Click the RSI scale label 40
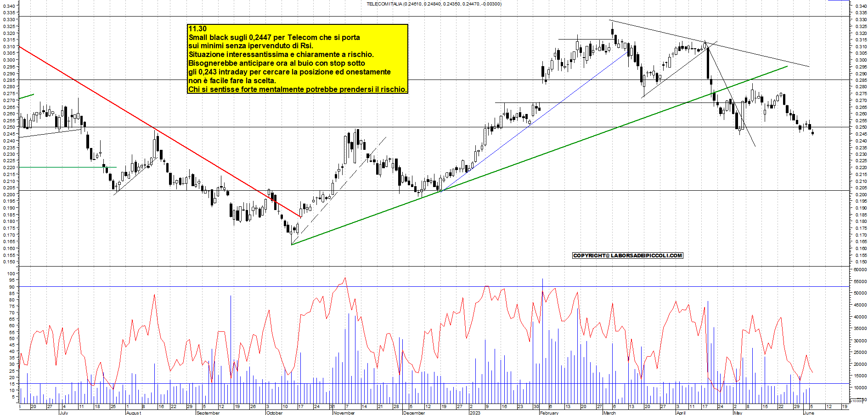868x415 pixels. tap(12, 351)
